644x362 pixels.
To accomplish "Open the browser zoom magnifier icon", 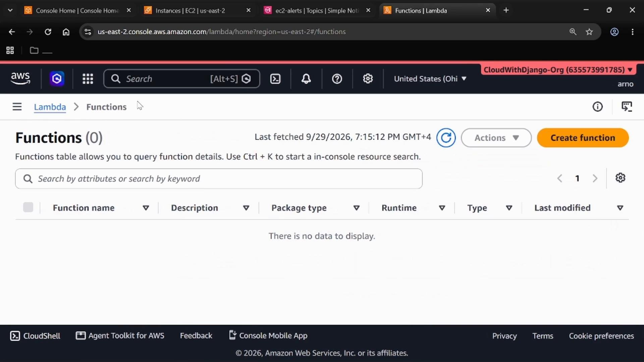I will click(x=573, y=32).
